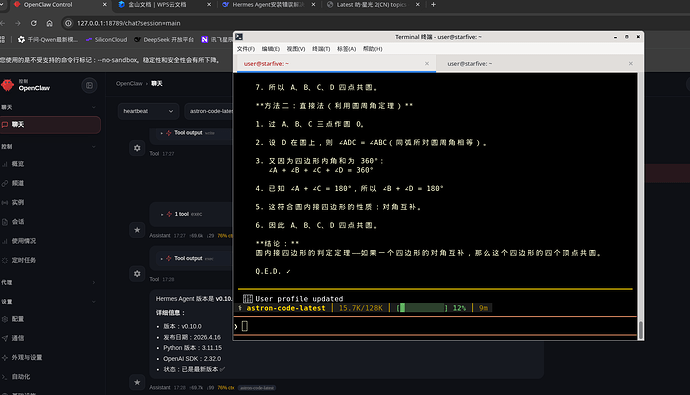Open 通信 communication in sidebar
The height and width of the screenshot is (395, 690).
click(x=18, y=338)
